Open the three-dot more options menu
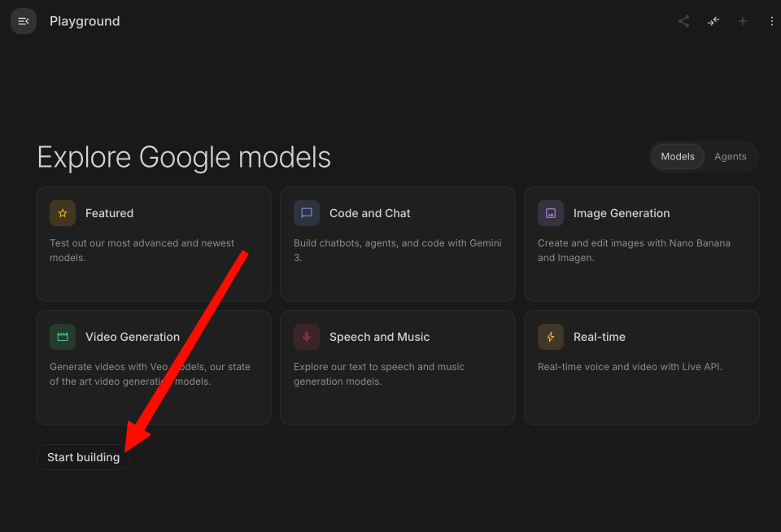This screenshot has height=532, width=781. tap(771, 21)
